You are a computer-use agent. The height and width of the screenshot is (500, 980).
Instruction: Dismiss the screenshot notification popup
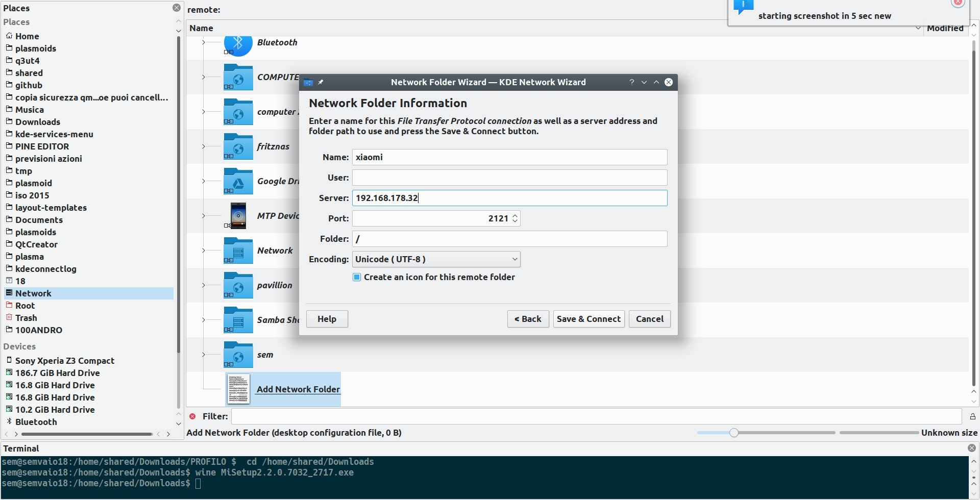(x=958, y=3)
